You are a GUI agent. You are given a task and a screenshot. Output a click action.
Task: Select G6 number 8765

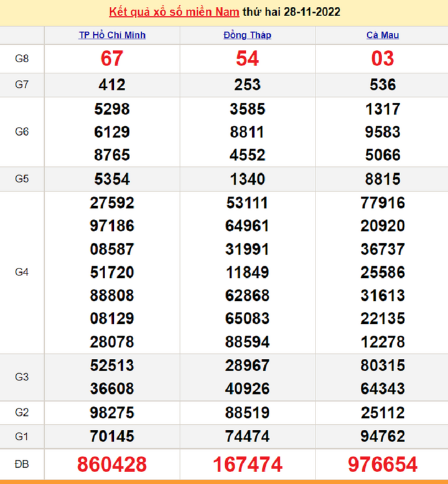coord(112,155)
